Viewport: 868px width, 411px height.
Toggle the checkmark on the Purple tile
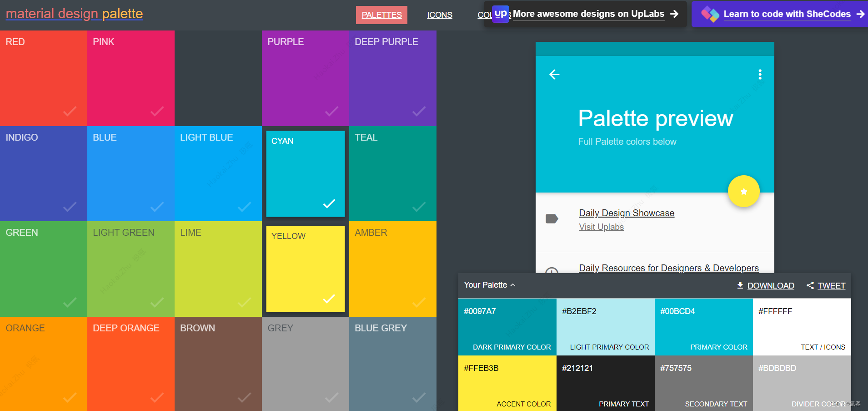(331, 111)
